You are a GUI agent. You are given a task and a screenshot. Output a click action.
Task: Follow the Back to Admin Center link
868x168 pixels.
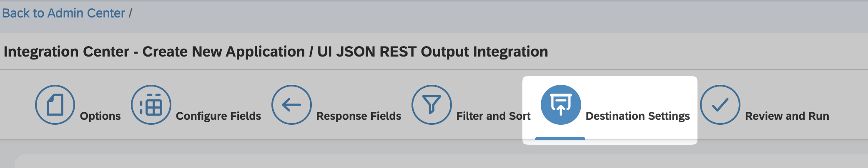pyautogui.click(x=63, y=13)
